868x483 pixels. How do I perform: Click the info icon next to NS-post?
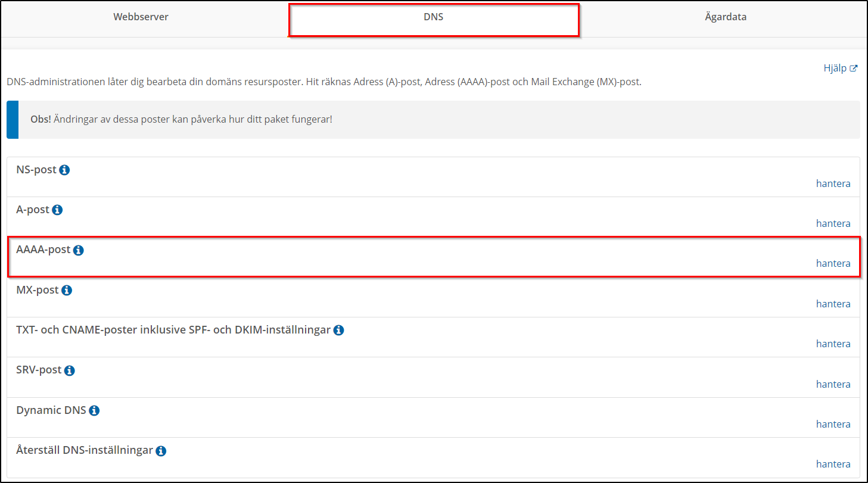click(x=64, y=170)
